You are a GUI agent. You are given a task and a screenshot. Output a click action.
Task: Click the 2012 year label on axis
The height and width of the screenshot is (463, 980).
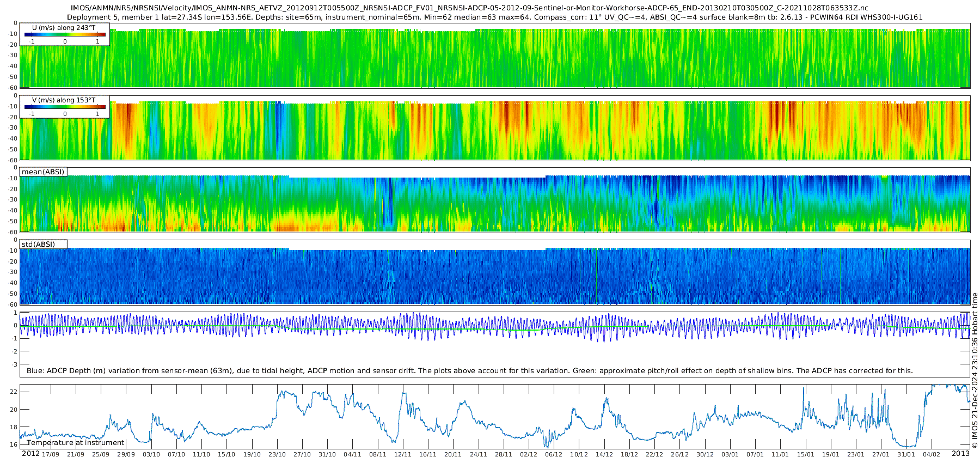[x=30, y=454]
